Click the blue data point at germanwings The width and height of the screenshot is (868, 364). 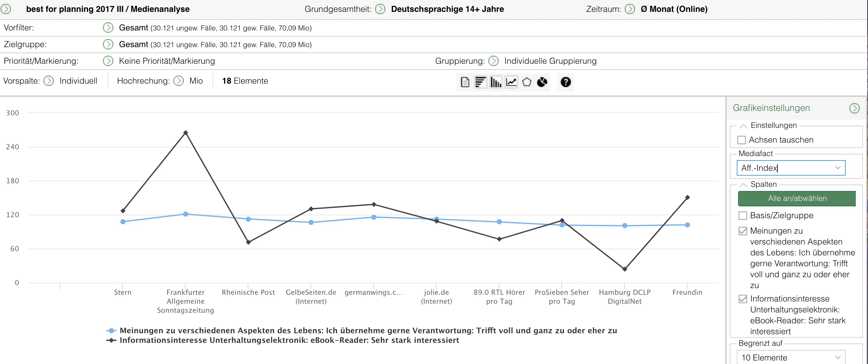(x=374, y=217)
